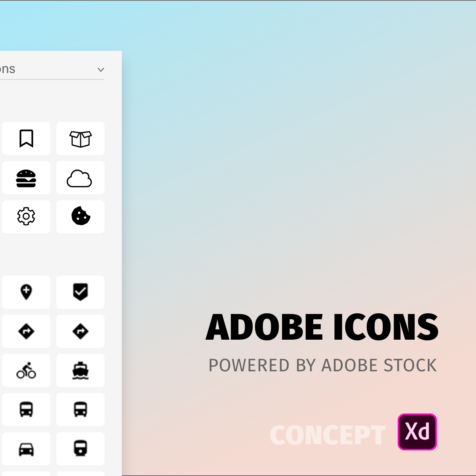Select the bicycle rider icon
Image resolution: width=476 pixels, height=476 pixels.
(x=26, y=371)
